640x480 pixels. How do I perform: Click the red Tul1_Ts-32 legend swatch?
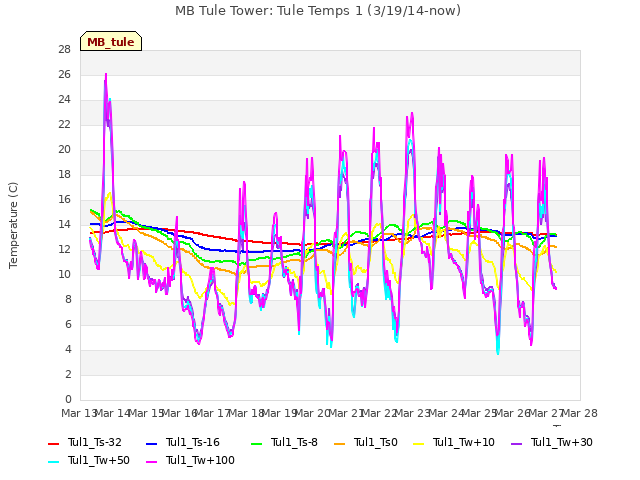click(53, 443)
